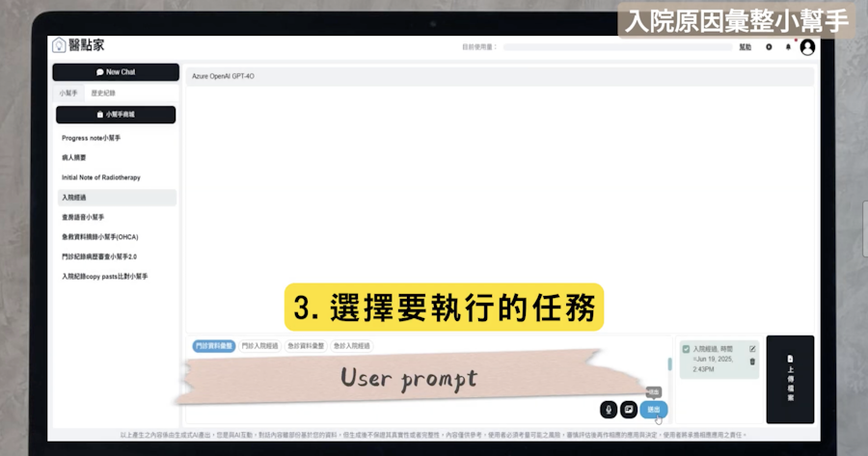Select the 急診資料彙整 task chip
This screenshot has height=456, width=868.
point(306,345)
